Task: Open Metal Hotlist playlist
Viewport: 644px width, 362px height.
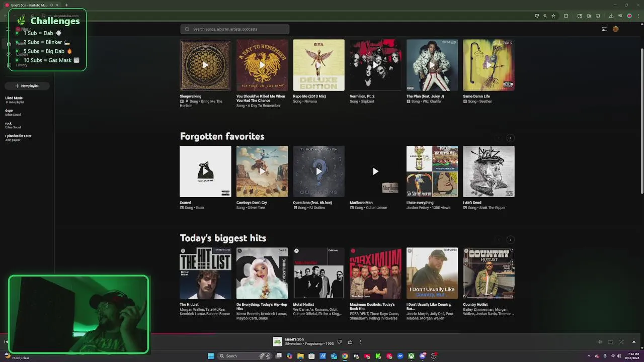Action: 318,273
